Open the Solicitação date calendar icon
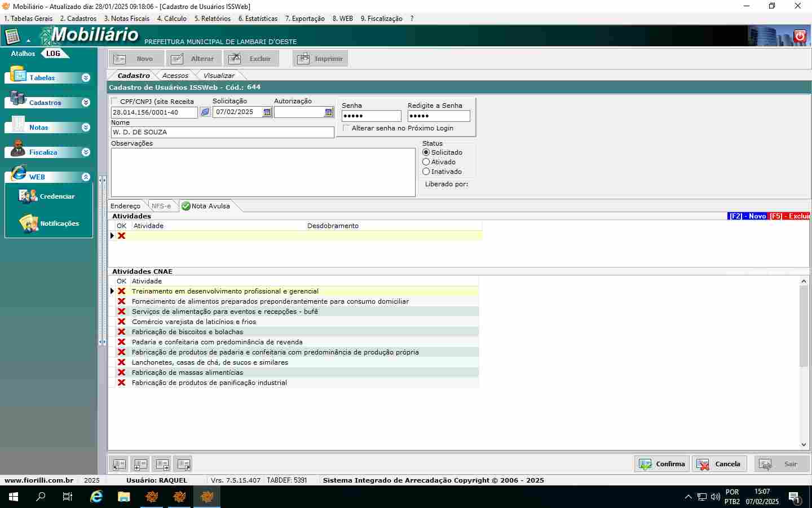This screenshot has width=812, height=508. (267, 112)
